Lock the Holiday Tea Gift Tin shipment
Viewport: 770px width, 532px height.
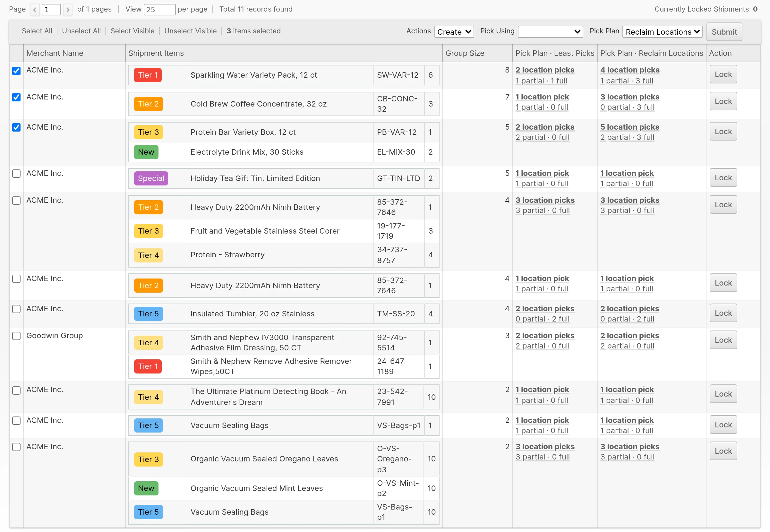pos(723,178)
